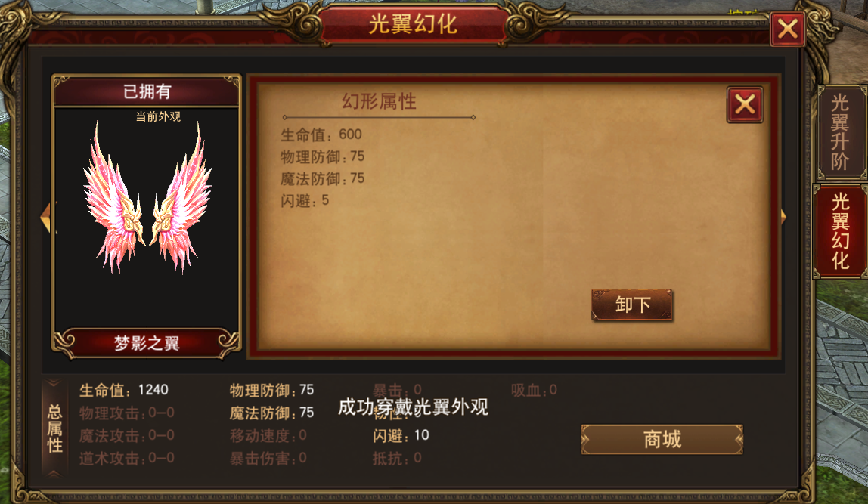Expand the 总属性 panel lower chevron
This screenshot has height=504, width=868.
point(54,474)
